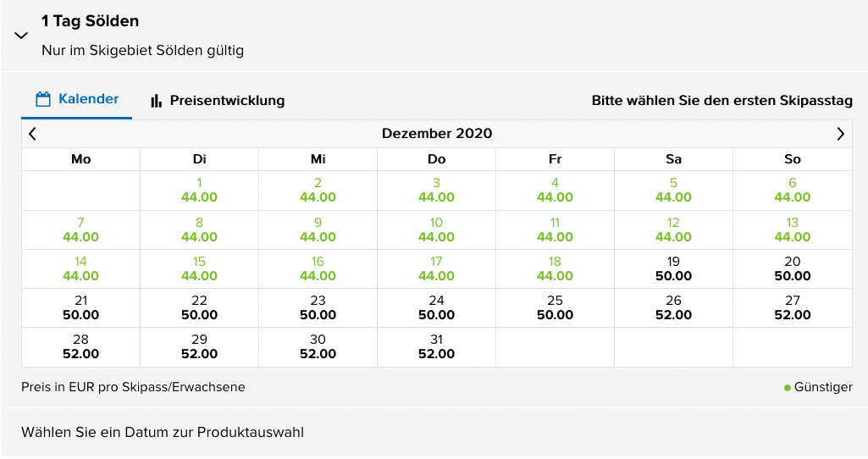Click the bar chart Preisentwicklung icon
Image resolution: width=868 pixels, height=459 pixels.
click(x=156, y=101)
